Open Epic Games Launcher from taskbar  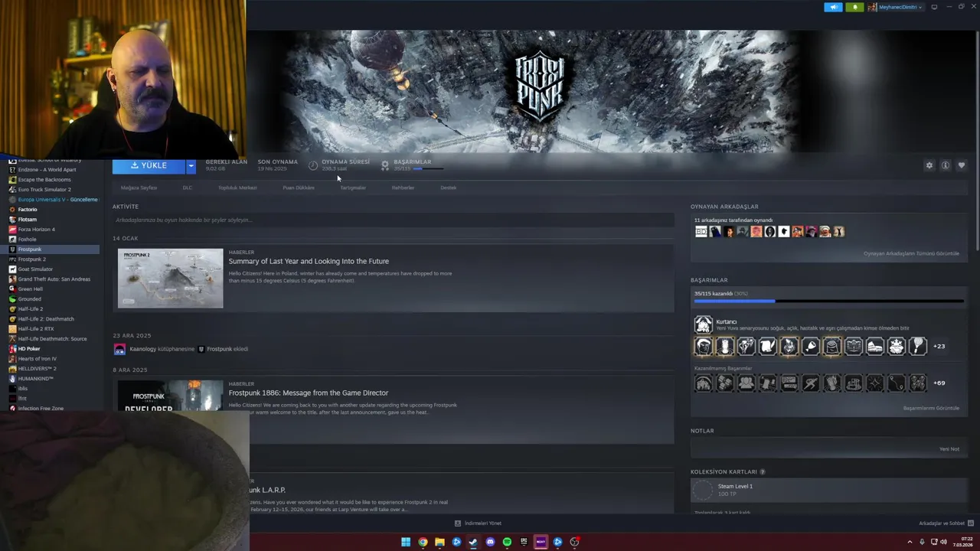(524, 542)
